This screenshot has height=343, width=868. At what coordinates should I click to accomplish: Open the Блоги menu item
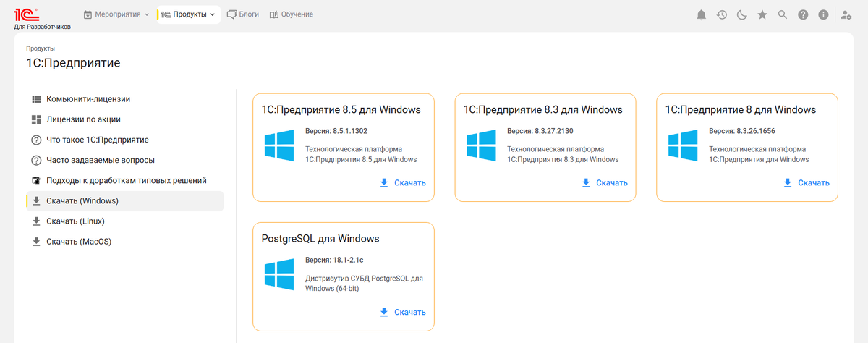(242, 14)
